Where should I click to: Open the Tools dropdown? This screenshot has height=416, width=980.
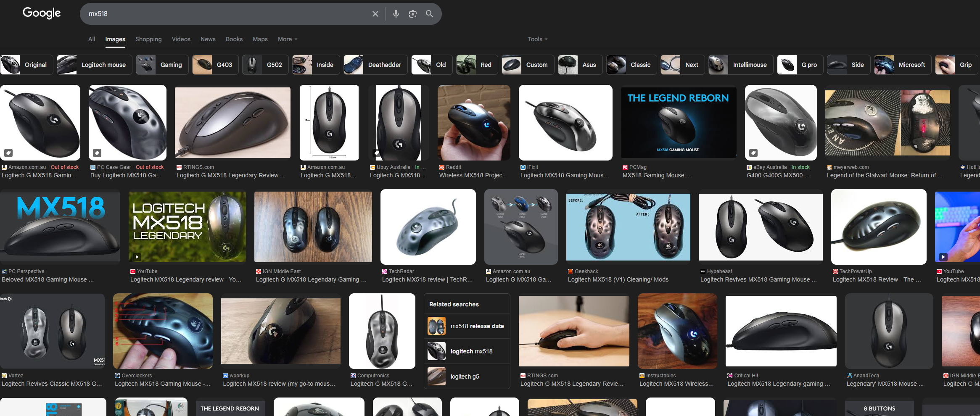[537, 39]
